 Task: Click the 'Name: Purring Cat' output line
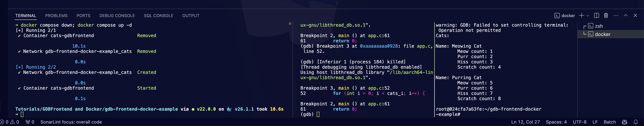459,77
